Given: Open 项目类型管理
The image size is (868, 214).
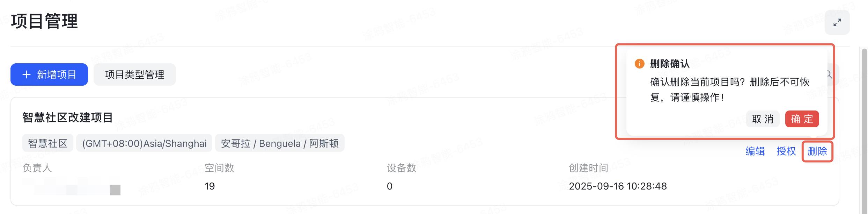Looking at the screenshot, I should [x=135, y=74].
